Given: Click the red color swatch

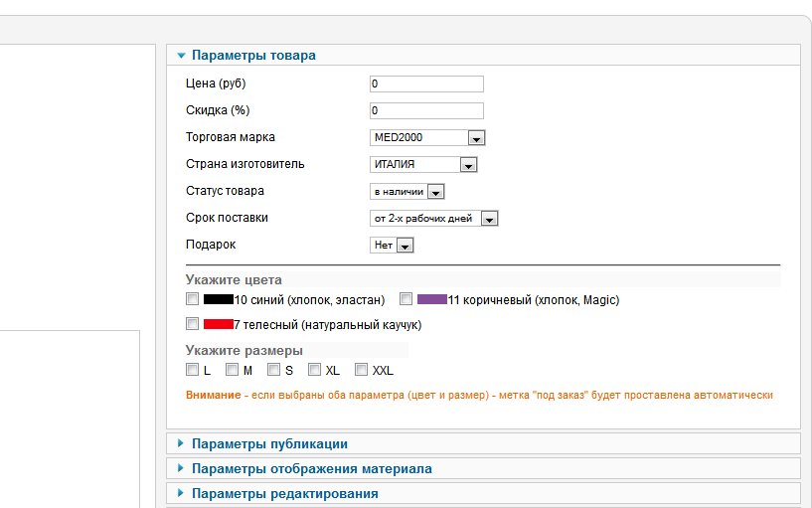Looking at the screenshot, I should click(x=218, y=324).
